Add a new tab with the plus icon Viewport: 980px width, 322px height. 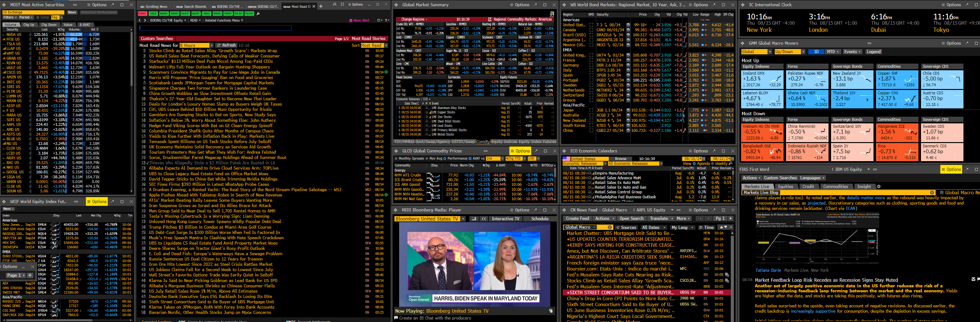point(321,6)
